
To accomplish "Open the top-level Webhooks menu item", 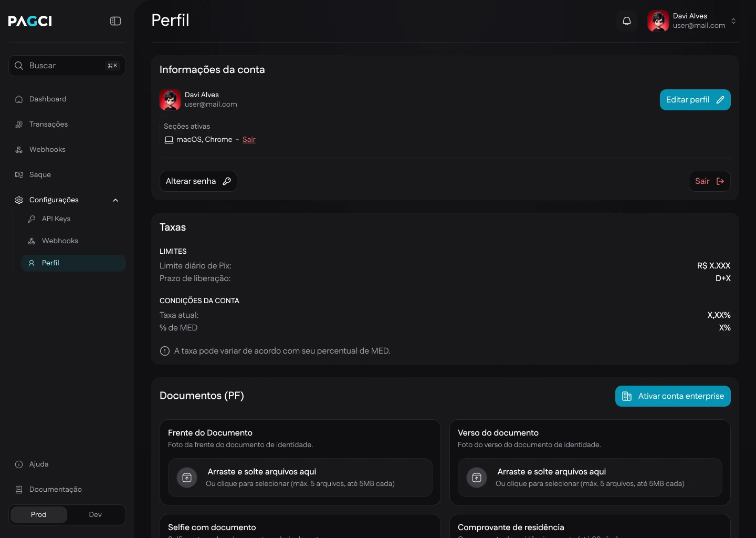I will coord(67,149).
